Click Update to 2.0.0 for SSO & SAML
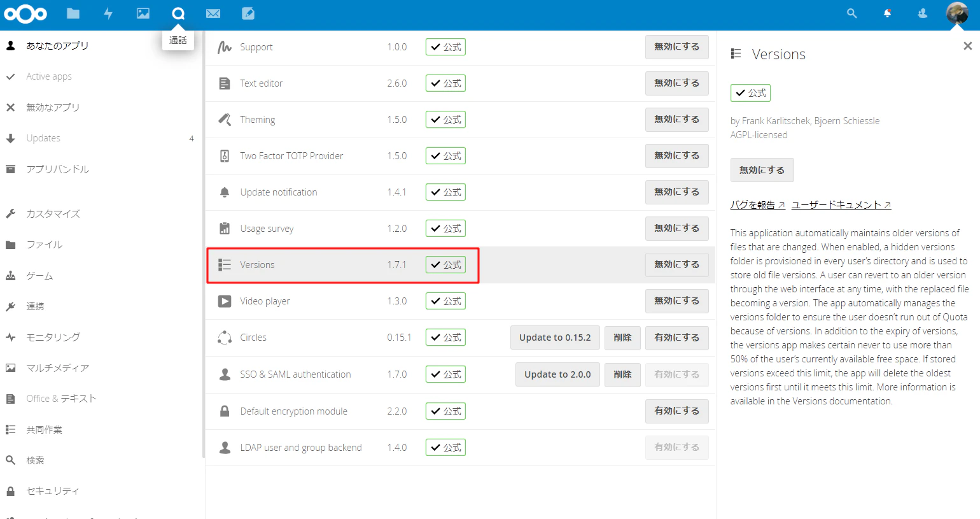Screen dimensions: 980x519 click(x=557, y=374)
